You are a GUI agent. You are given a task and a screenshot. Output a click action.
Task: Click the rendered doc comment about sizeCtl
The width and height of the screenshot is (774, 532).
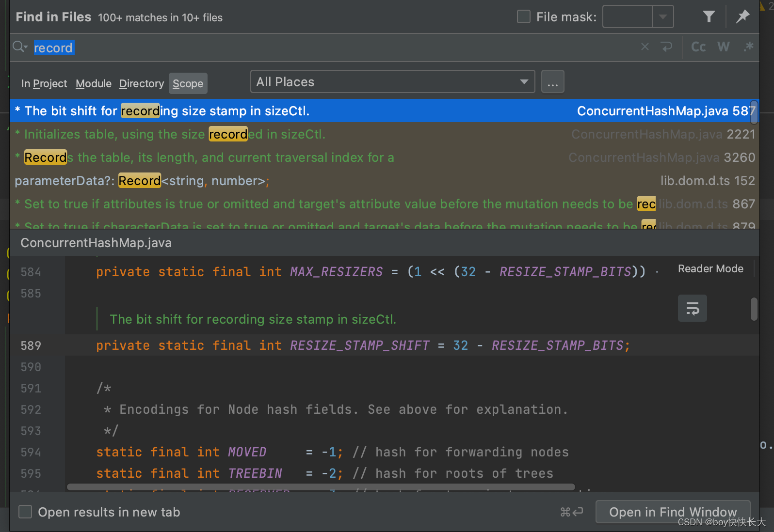pyautogui.click(x=253, y=319)
